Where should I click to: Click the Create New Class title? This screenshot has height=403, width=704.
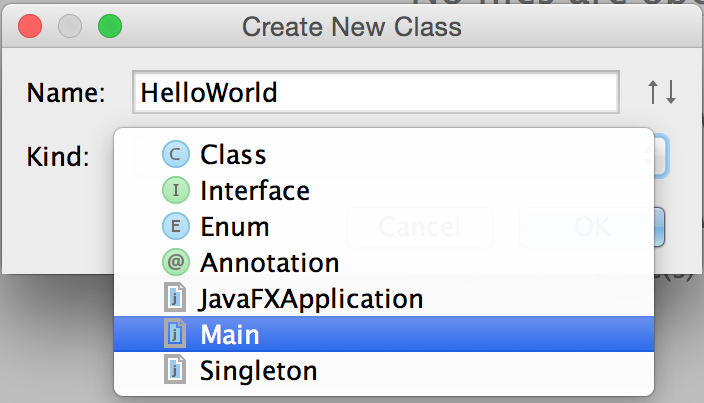coord(352,26)
